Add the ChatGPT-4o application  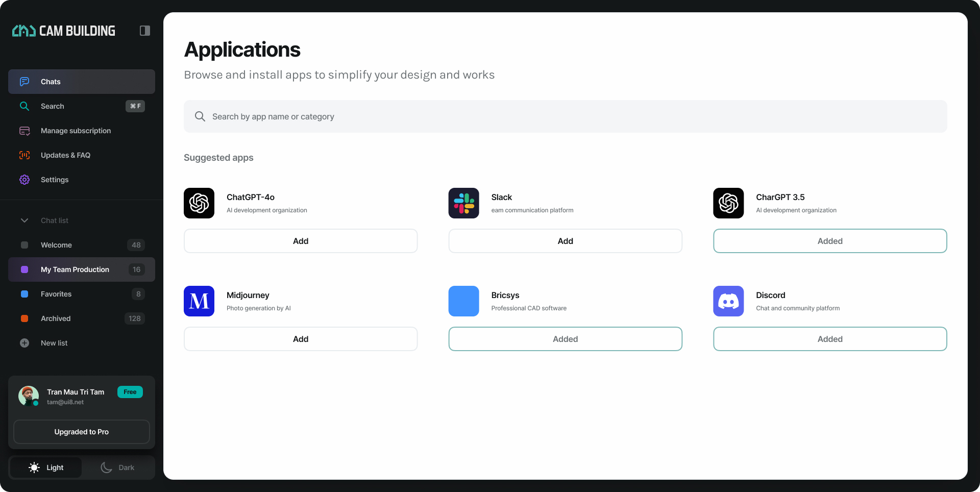301,241
